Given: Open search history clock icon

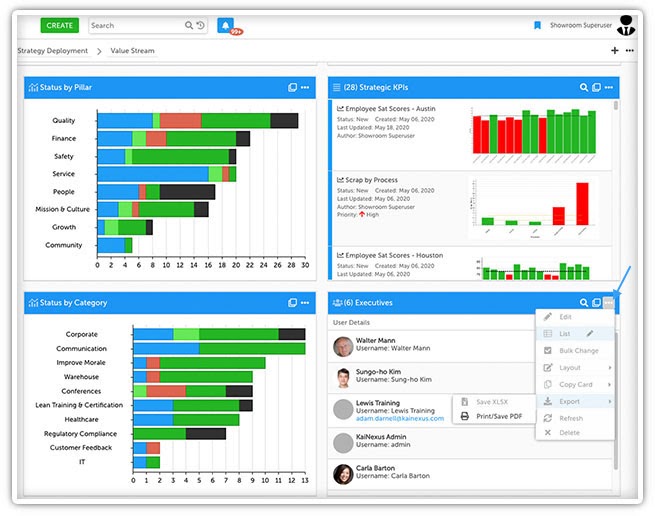Looking at the screenshot, I should pos(201,25).
